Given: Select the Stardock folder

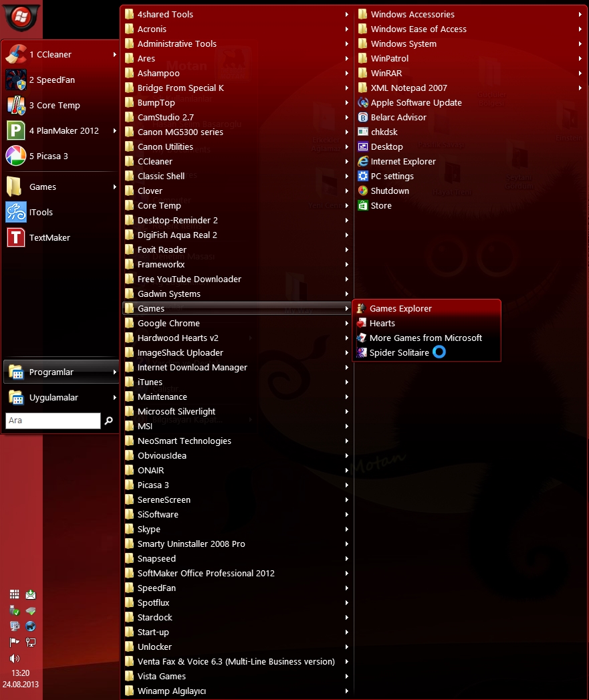Looking at the screenshot, I should click(x=237, y=617).
